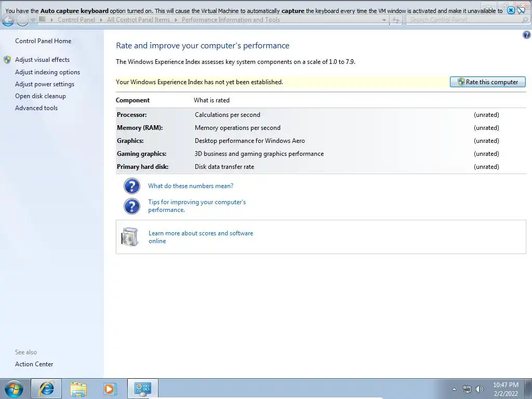Click Performance Information and Tools breadcrumb
Viewport: 532px width, 399px height.
pyautogui.click(x=231, y=20)
